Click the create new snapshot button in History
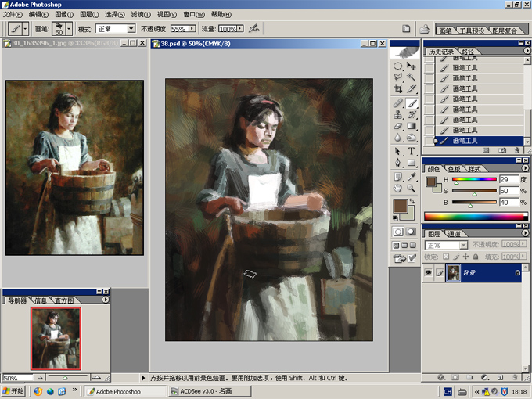Viewport: 532px width, 399px height. click(x=502, y=150)
